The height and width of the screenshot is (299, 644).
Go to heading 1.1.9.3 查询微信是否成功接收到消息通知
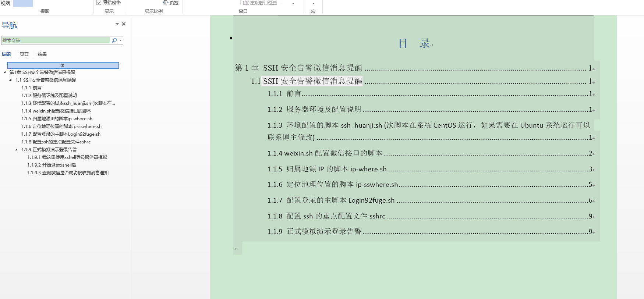coord(68,173)
